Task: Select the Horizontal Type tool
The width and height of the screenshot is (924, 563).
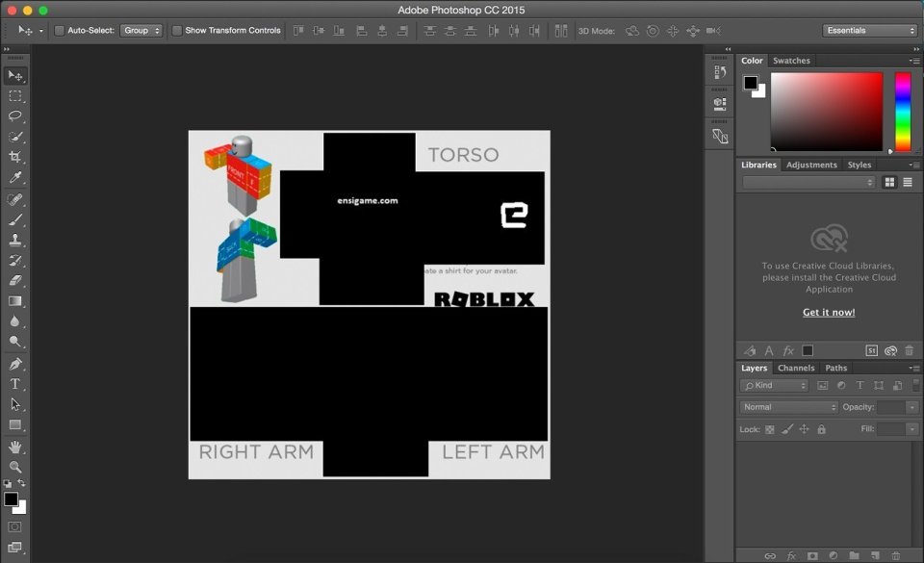Action: [14, 384]
